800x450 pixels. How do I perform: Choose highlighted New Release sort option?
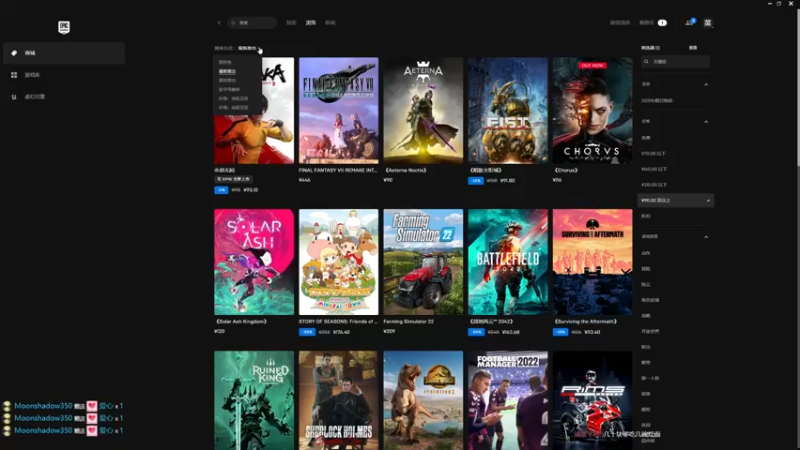228,71
